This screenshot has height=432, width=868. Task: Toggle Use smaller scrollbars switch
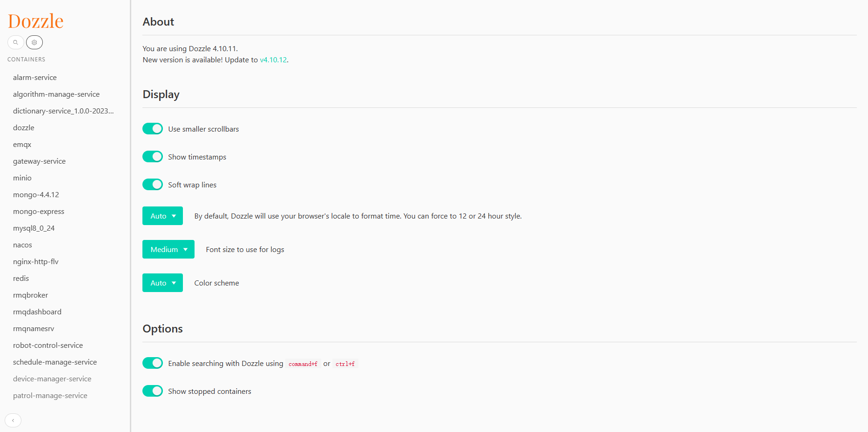(x=153, y=129)
